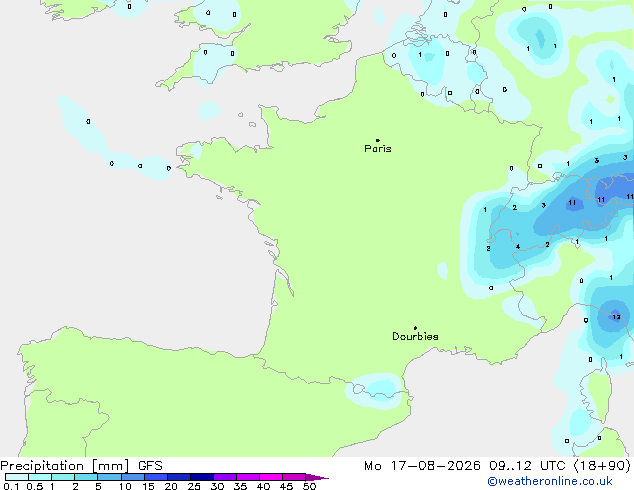Click the Dourbies location label

click(x=415, y=336)
